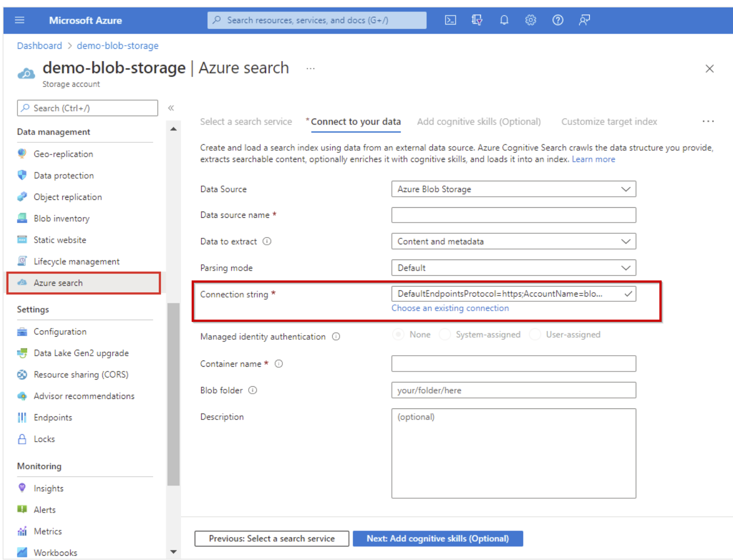733x560 pixels.
Task: Focus the Description text area
Action: [513, 453]
